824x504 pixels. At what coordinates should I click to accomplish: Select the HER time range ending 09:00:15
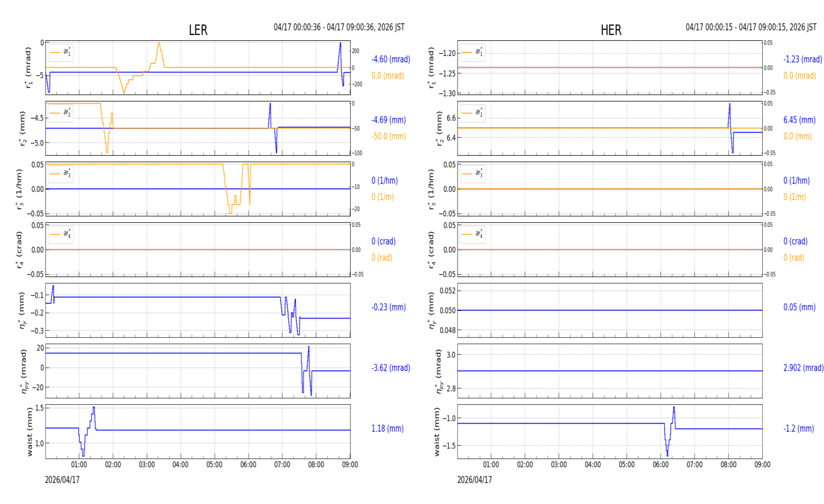tap(751, 27)
